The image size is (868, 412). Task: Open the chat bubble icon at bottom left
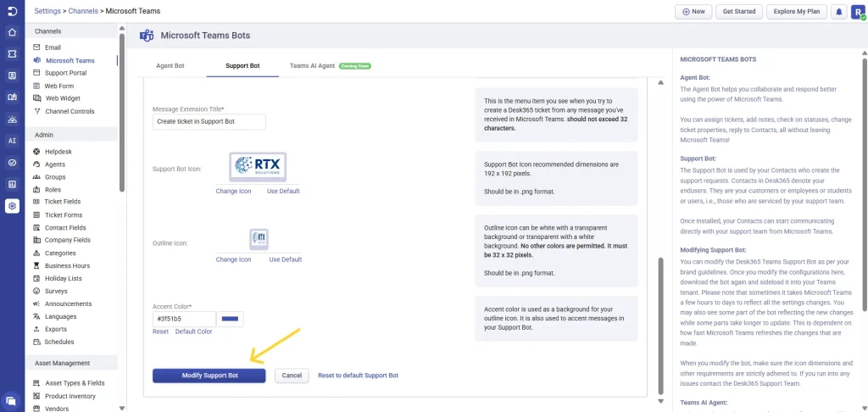11,400
